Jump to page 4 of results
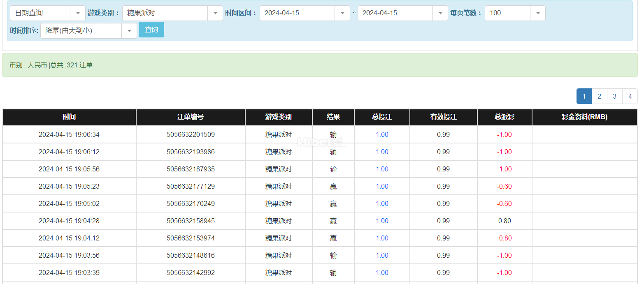The image size is (644, 284). click(630, 96)
